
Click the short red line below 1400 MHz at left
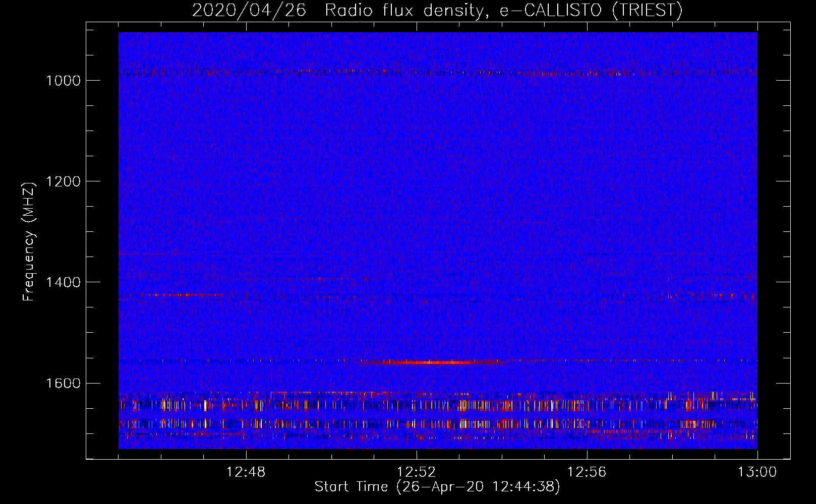point(177,295)
